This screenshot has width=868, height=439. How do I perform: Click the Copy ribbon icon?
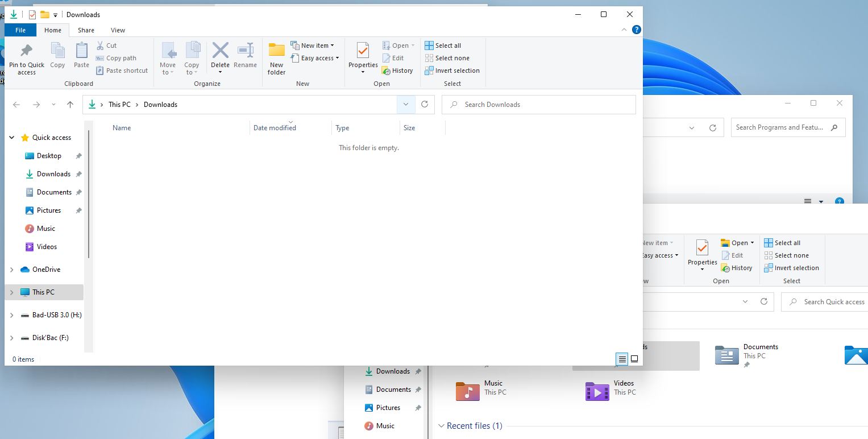(57, 56)
